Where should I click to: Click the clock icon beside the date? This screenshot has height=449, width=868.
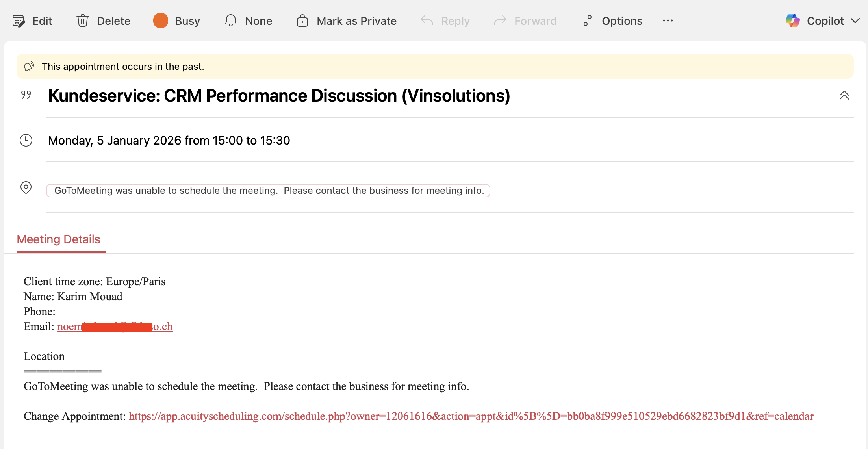(26, 141)
